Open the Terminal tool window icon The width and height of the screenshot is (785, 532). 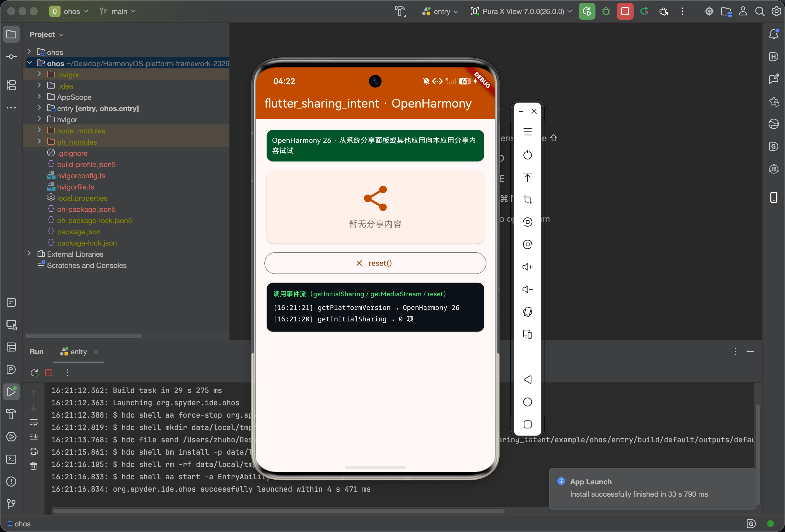pos(11,459)
